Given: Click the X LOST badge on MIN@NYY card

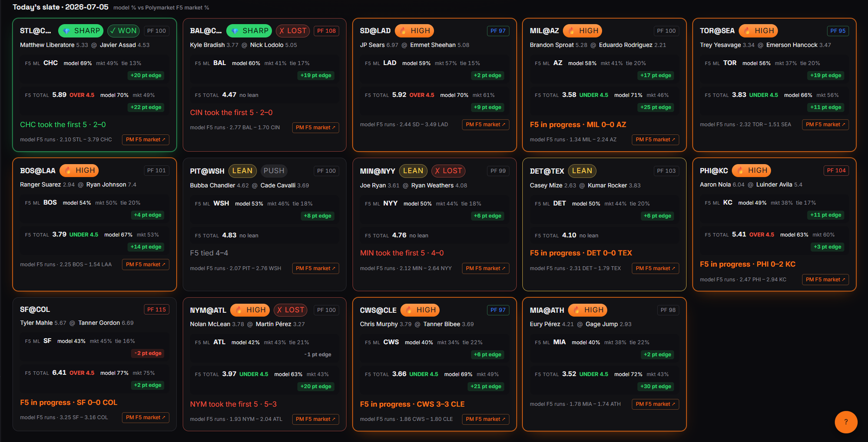Looking at the screenshot, I should click(448, 171).
